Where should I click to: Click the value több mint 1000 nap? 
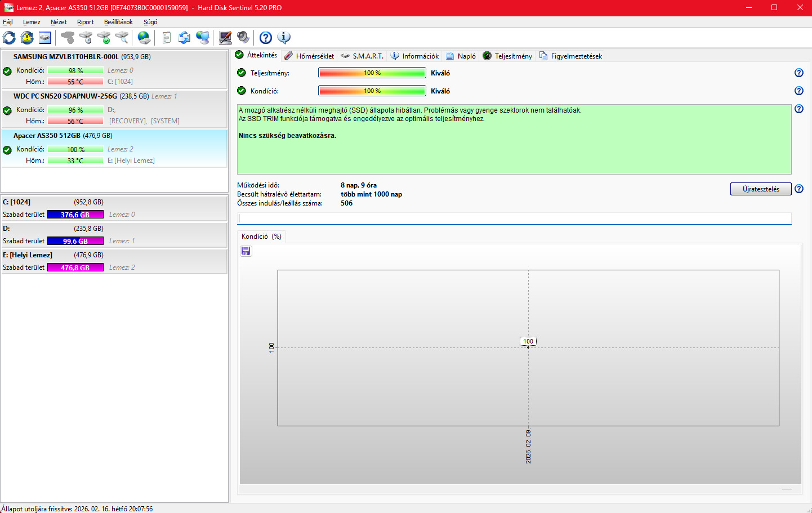(372, 194)
